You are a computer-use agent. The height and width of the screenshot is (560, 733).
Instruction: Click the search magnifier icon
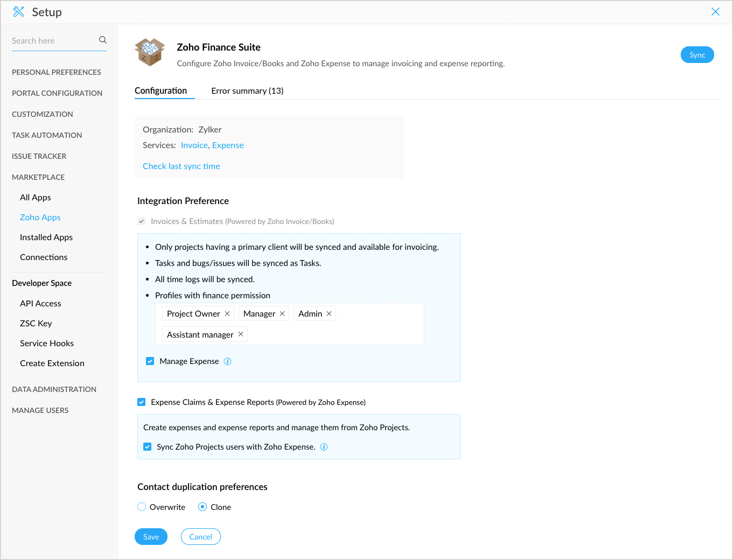point(103,40)
